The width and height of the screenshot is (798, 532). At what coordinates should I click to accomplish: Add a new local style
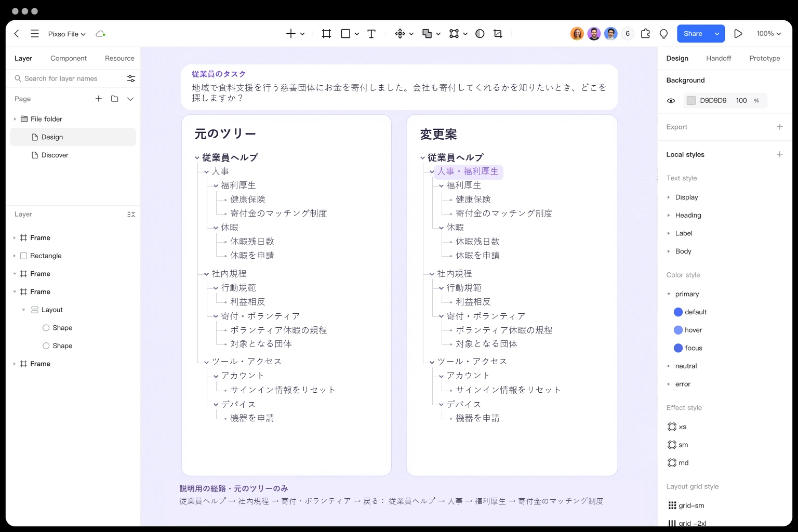point(779,154)
